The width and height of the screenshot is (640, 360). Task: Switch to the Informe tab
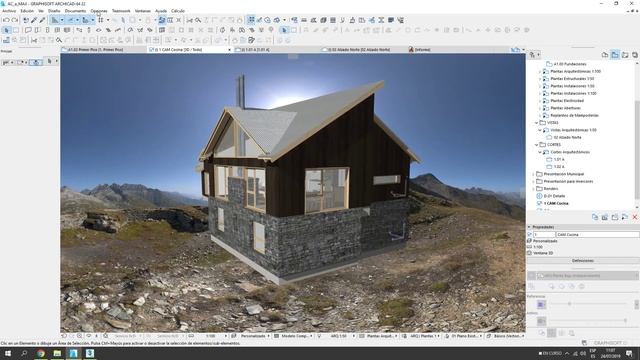point(422,50)
